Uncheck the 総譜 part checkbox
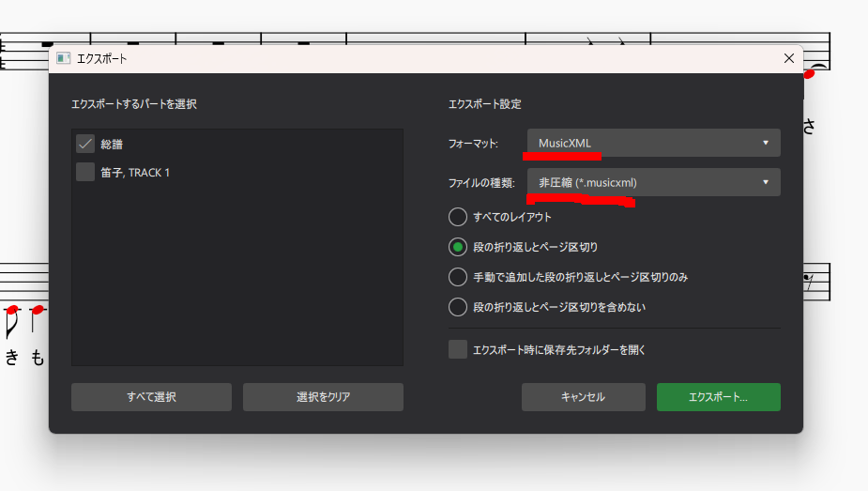This screenshot has height=491, width=868. click(x=85, y=144)
